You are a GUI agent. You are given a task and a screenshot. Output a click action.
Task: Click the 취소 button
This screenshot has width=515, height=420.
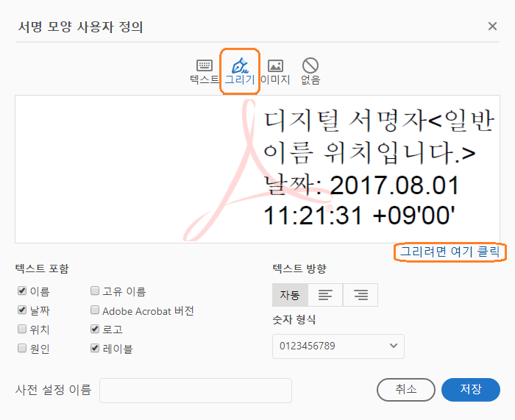(x=406, y=389)
